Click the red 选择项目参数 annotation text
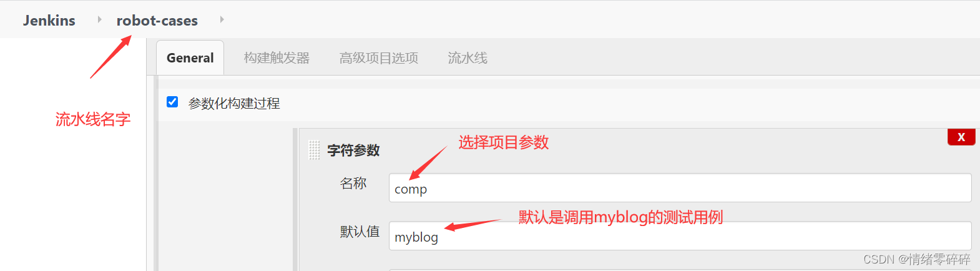980x271 pixels. [504, 142]
